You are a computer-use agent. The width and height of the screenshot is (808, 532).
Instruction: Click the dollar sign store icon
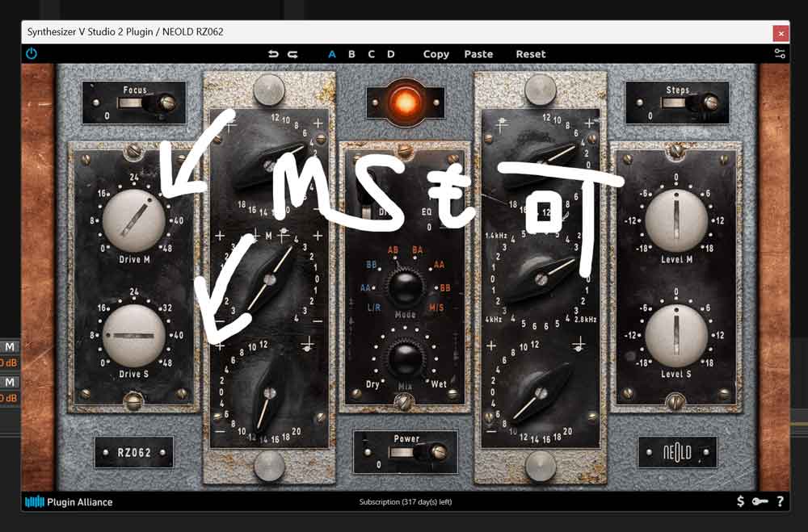740,501
